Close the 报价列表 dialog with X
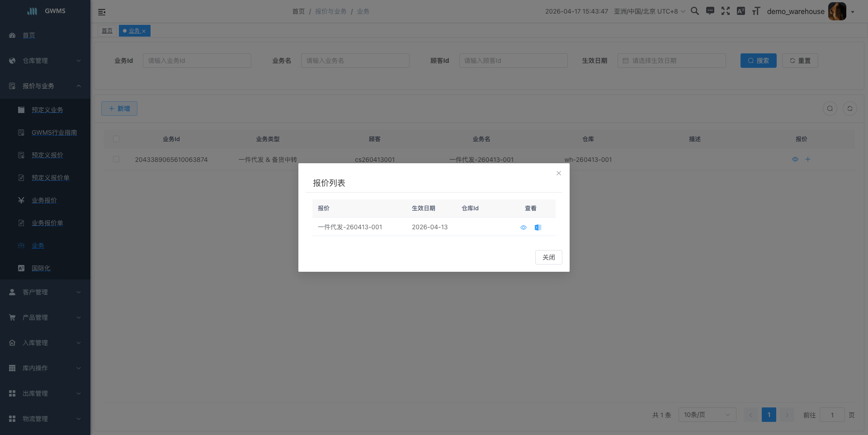Viewport: 868px width, 435px height. (x=559, y=173)
